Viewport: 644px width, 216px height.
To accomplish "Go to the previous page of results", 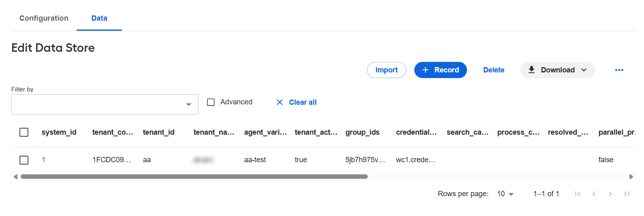I will click(x=594, y=194).
